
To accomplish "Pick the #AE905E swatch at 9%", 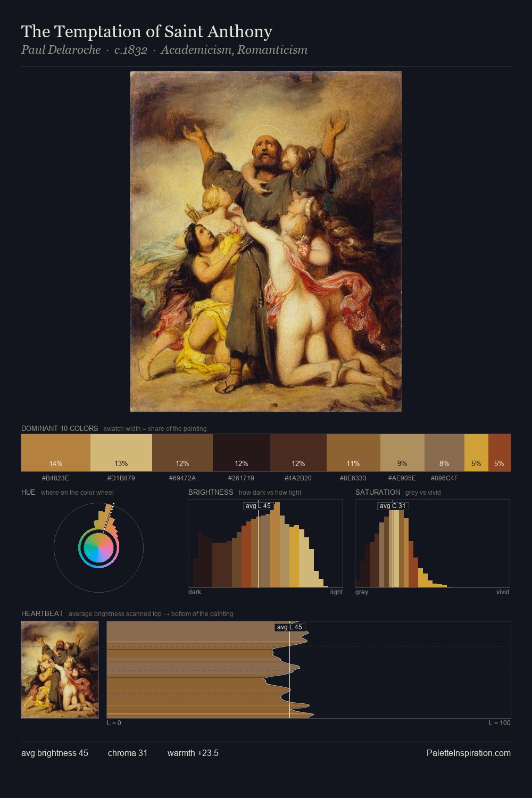I will [x=402, y=453].
